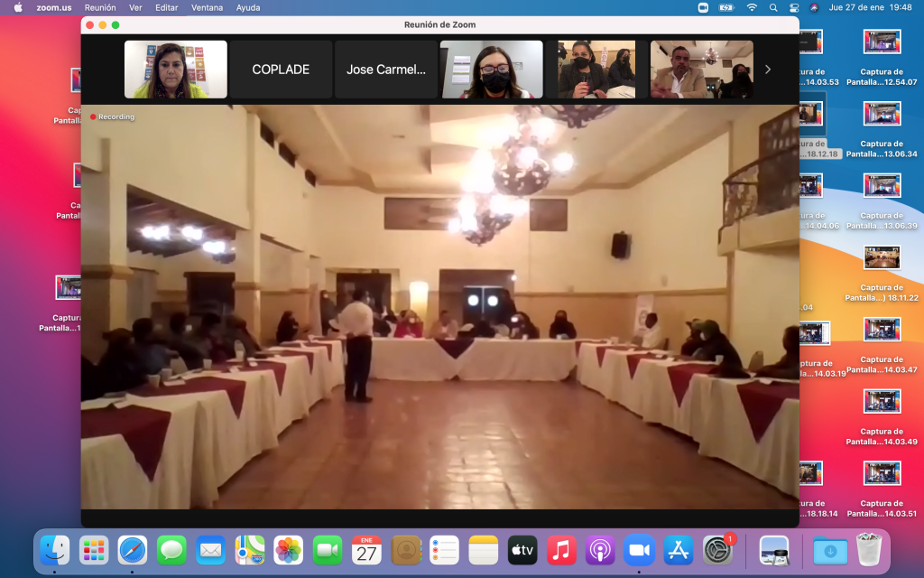This screenshot has height=578, width=924.
Task: Open Maps from the Dock
Action: coord(249,551)
